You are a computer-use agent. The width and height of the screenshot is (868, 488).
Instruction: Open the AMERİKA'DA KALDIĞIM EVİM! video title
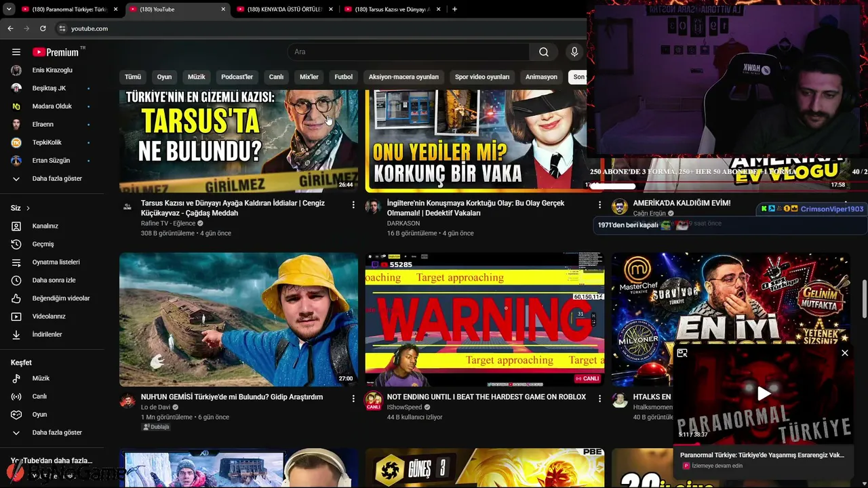click(682, 203)
